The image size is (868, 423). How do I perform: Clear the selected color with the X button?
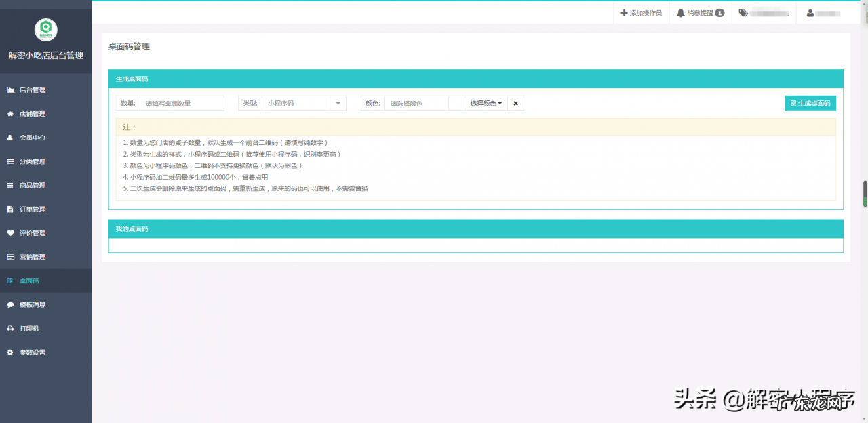[x=515, y=103]
